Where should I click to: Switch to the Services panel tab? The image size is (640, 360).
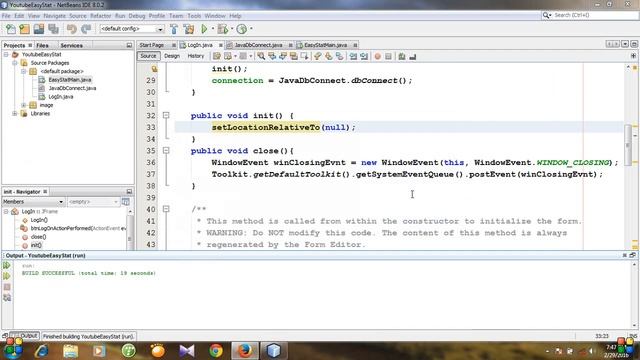[71, 45]
